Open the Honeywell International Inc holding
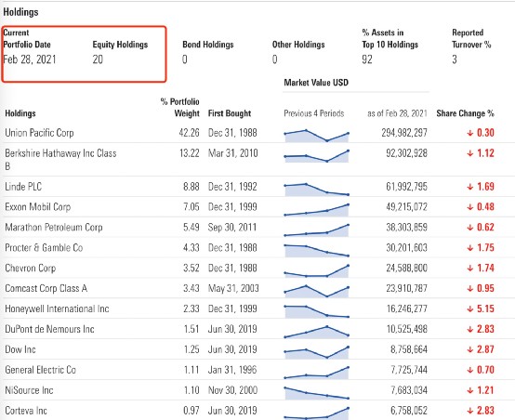Viewport: 515px width, 420px height. 57,308
